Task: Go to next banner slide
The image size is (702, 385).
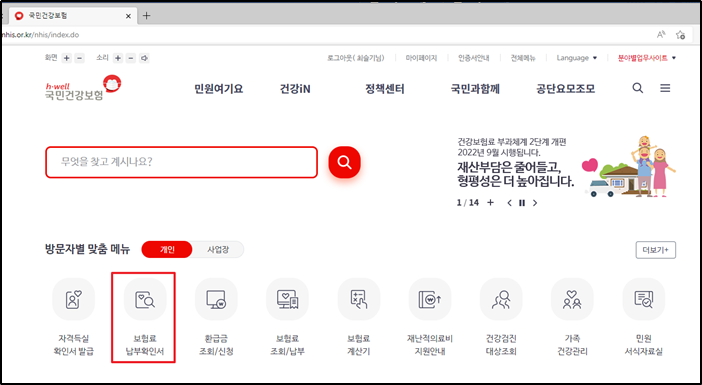Action: 535,203
